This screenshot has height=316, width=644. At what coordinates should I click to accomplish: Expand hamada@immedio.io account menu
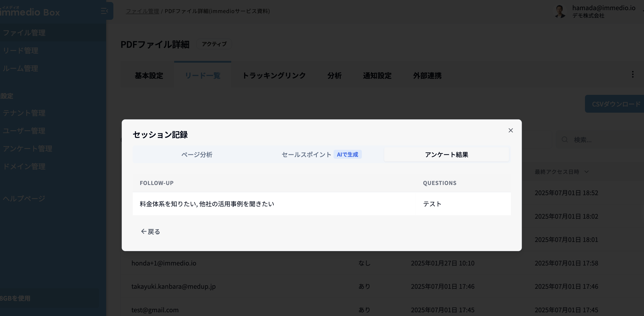pyautogui.click(x=604, y=8)
